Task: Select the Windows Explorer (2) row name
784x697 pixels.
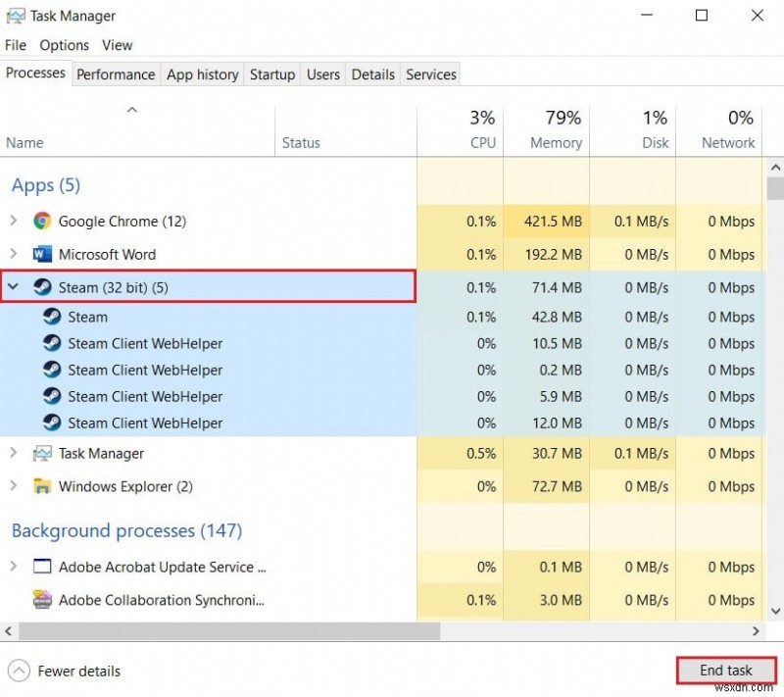Action: (x=125, y=486)
